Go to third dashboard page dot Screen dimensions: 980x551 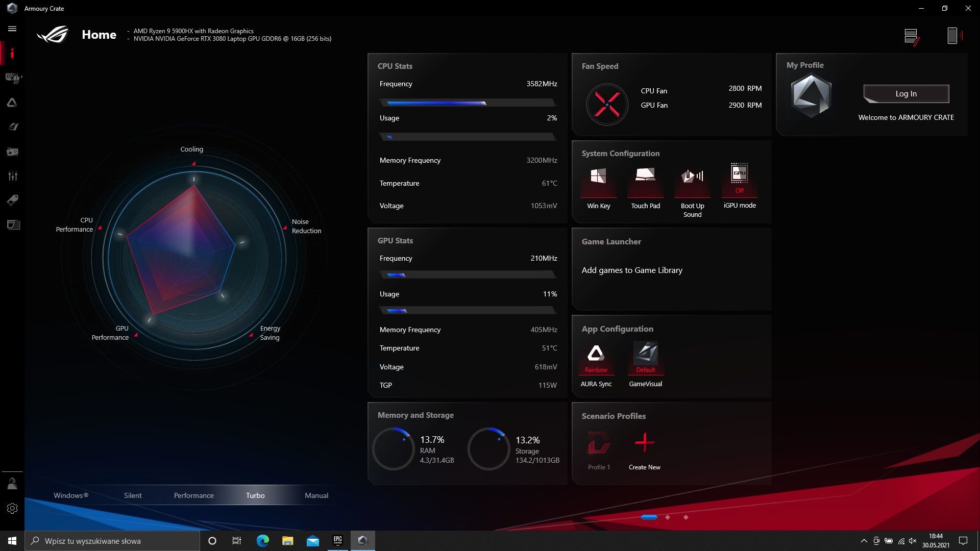point(685,517)
